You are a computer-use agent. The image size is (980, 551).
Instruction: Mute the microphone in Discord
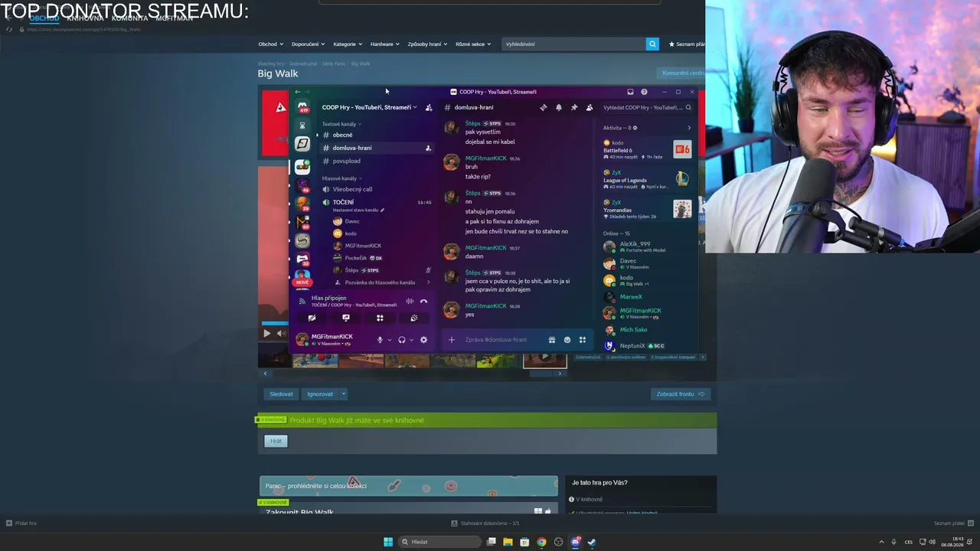[x=380, y=340]
